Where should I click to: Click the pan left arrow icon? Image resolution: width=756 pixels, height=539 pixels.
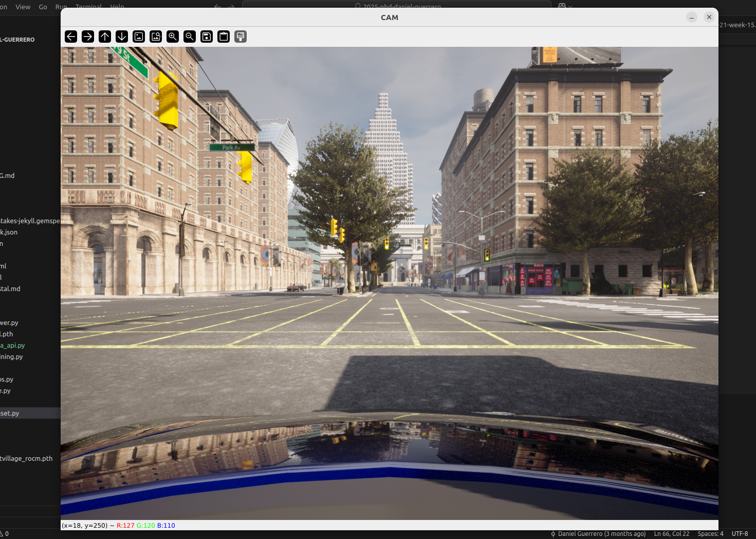(x=71, y=37)
